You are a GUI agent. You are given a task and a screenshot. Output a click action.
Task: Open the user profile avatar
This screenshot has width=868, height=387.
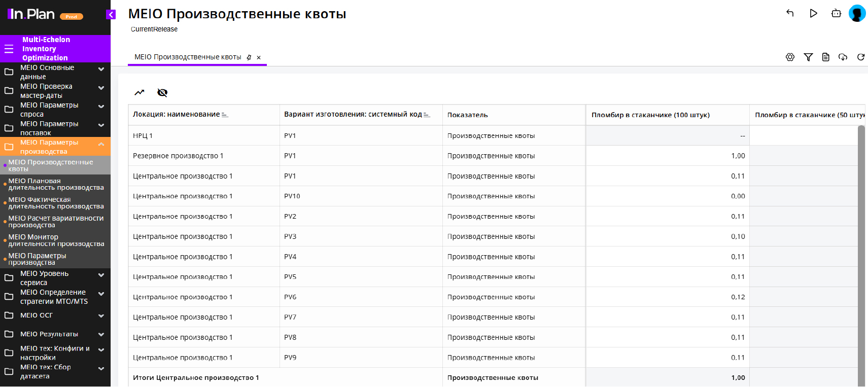[x=857, y=13]
